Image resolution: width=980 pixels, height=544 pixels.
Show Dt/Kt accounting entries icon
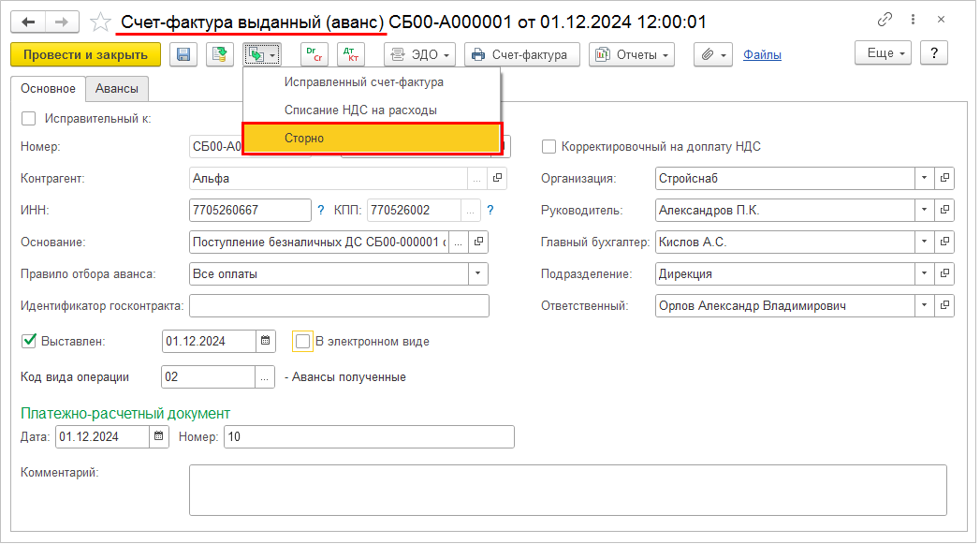click(352, 54)
